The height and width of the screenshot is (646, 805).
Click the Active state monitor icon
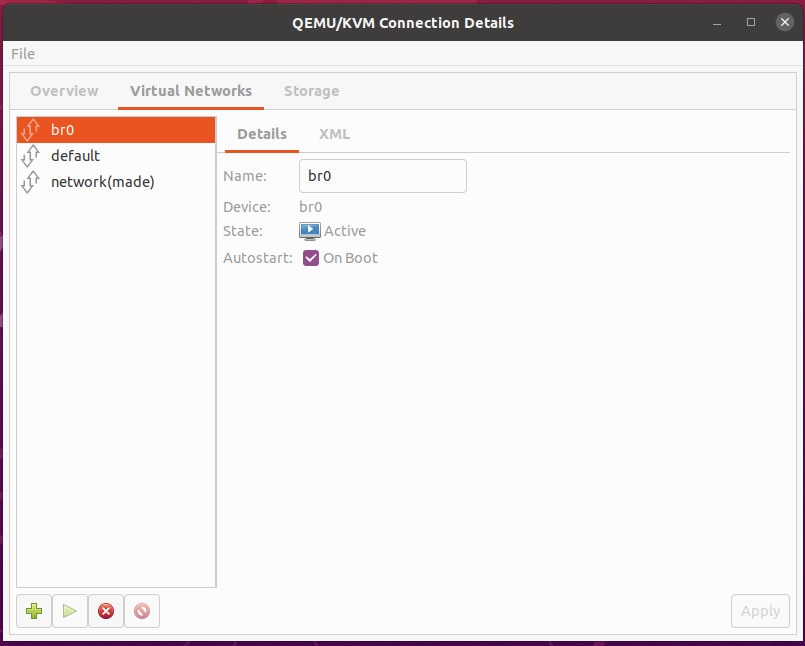point(310,231)
